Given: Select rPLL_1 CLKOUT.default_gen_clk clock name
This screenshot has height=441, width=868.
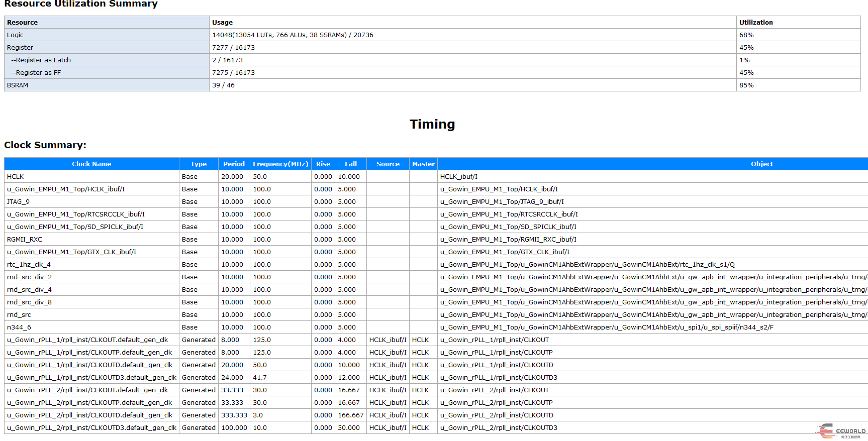Looking at the screenshot, I should click(91, 340).
